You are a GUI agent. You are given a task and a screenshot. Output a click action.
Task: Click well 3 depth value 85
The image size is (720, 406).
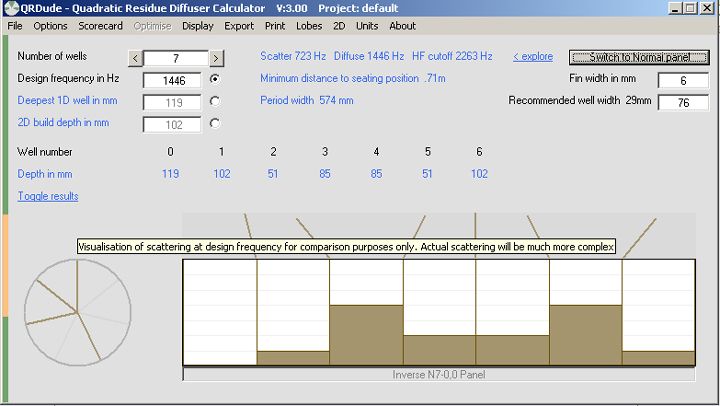(325, 174)
